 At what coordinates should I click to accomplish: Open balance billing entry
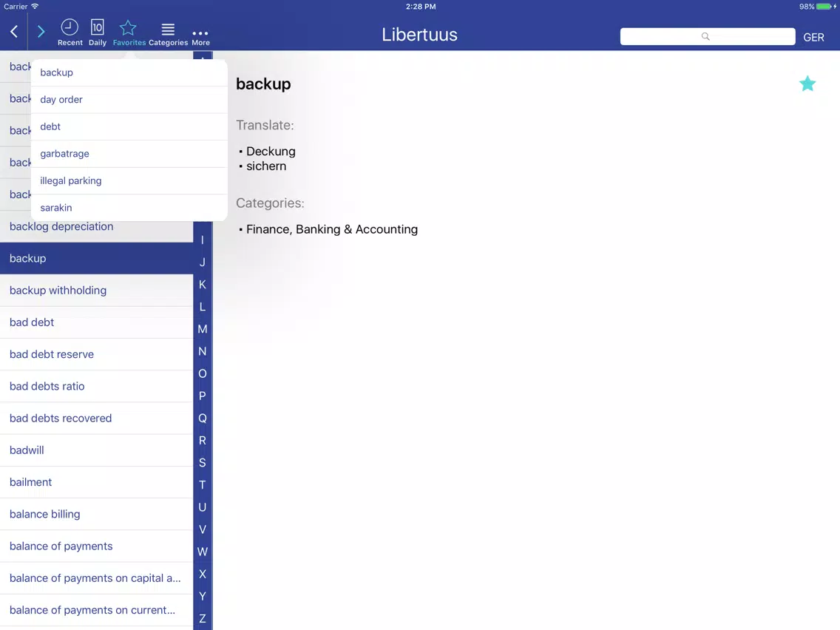tap(96, 515)
